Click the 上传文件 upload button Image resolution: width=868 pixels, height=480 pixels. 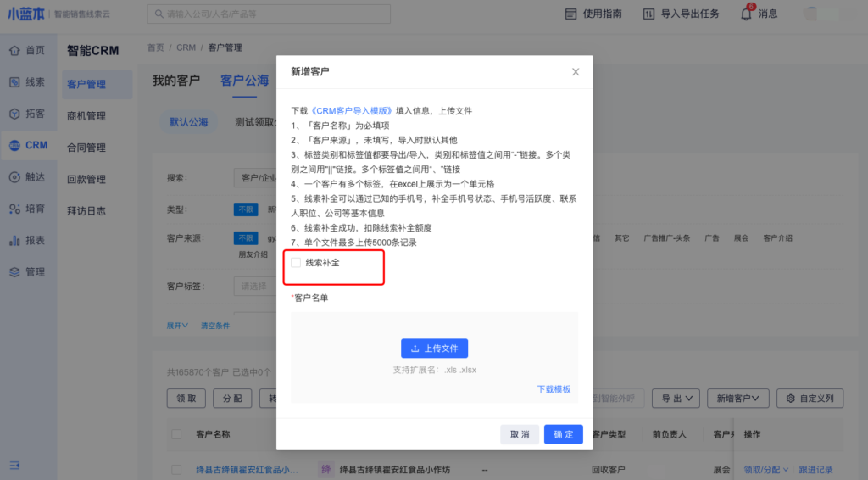(434, 349)
